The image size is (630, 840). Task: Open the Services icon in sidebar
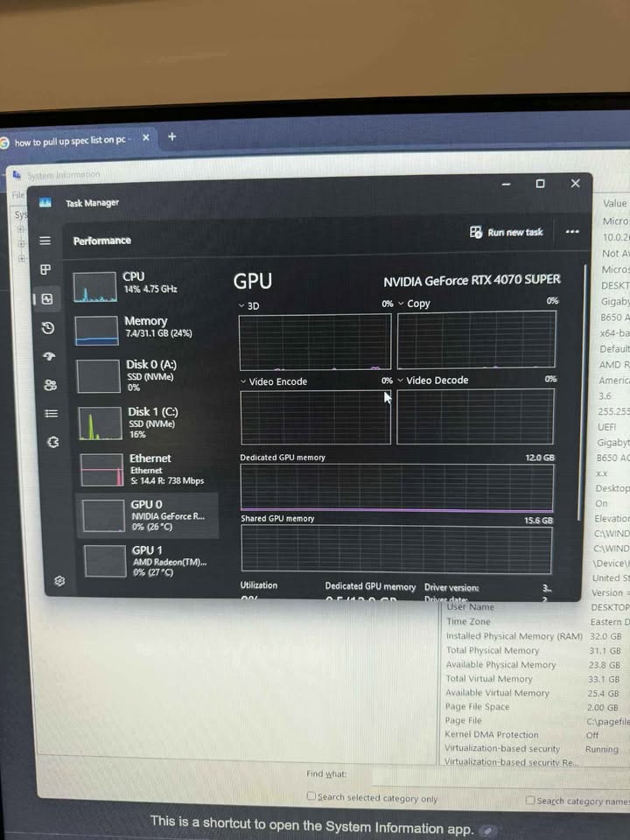(52, 442)
